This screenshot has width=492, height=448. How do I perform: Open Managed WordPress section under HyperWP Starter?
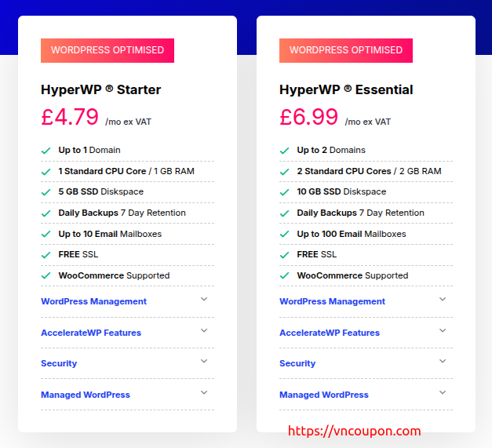click(x=86, y=395)
